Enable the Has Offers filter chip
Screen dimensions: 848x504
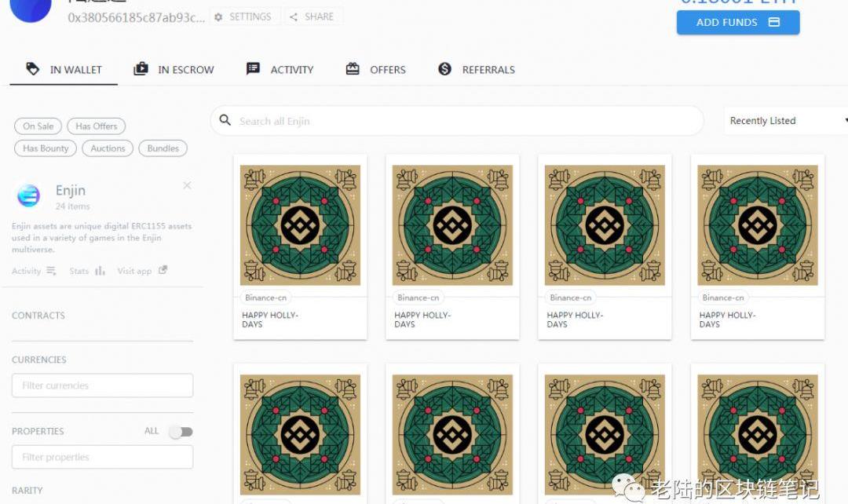click(97, 126)
